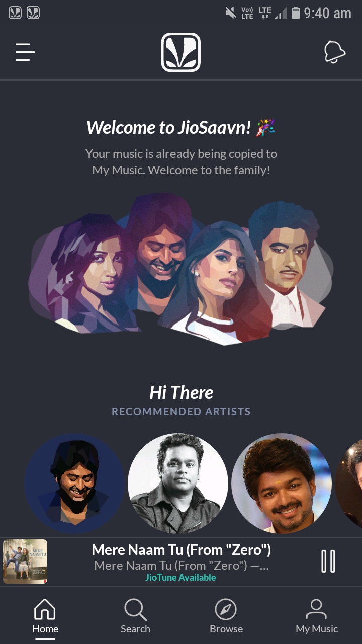Tap the welcome artists illustration banner
Viewport: 362px width, 644px height.
[x=181, y=270]
